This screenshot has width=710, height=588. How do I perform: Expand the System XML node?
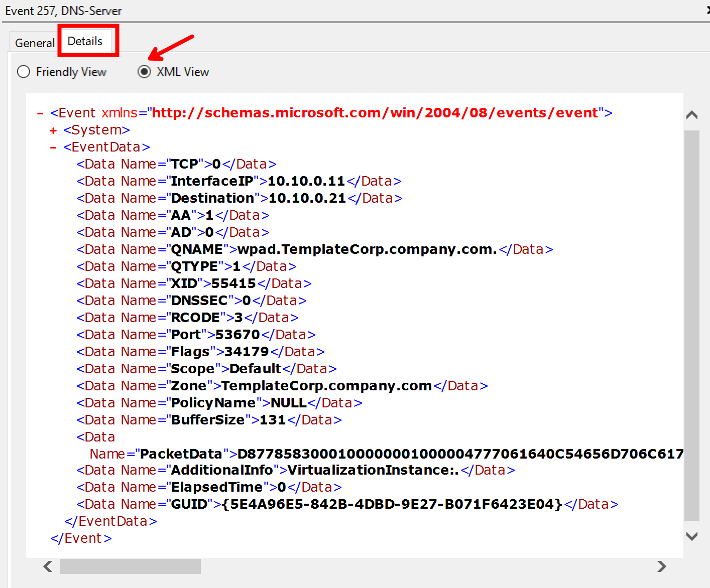(x=53, y=130)
